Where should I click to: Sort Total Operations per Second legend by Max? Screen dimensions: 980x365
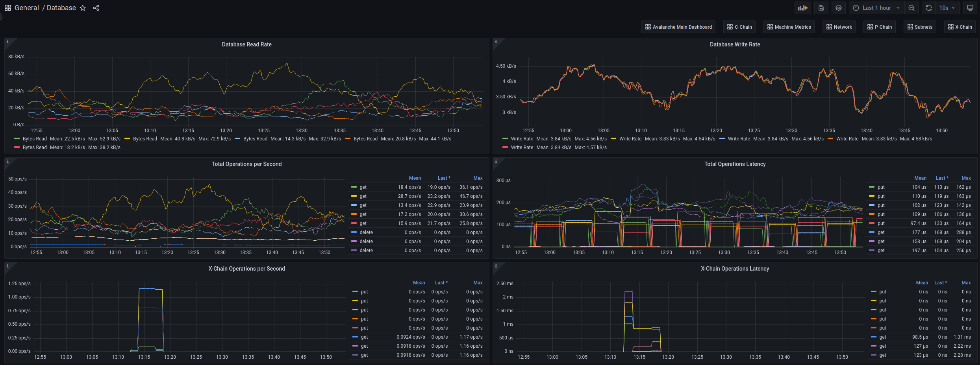click(478, 178)
